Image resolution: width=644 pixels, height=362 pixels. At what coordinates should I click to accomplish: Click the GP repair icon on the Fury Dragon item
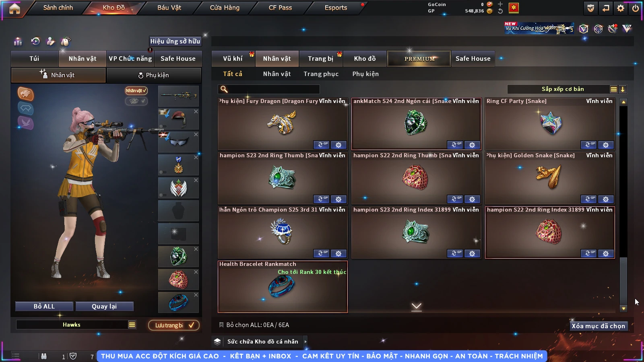point(321,145)
